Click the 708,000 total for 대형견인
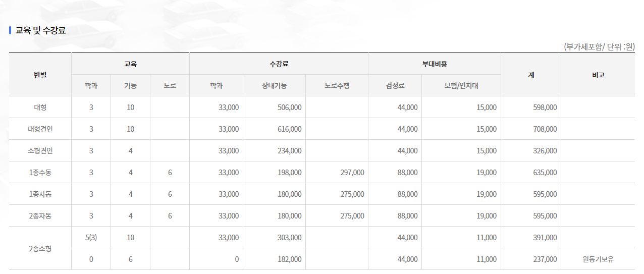Viewport: 644px width, 274px height. click(x=545, y=129)
